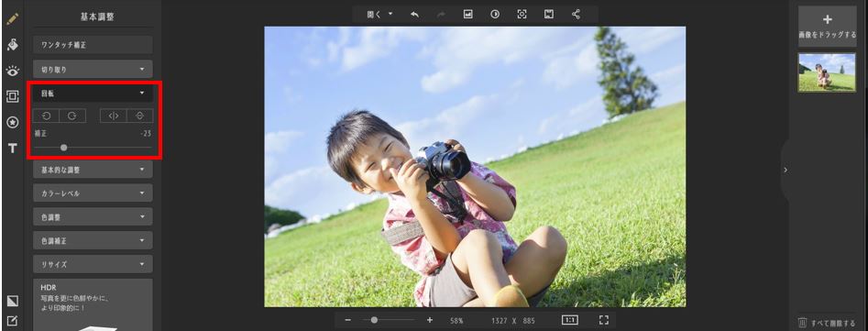Click the black-white contrast icon at sidebar bottom
This screenshot has height=331, width=868.
tap(12, 301)
